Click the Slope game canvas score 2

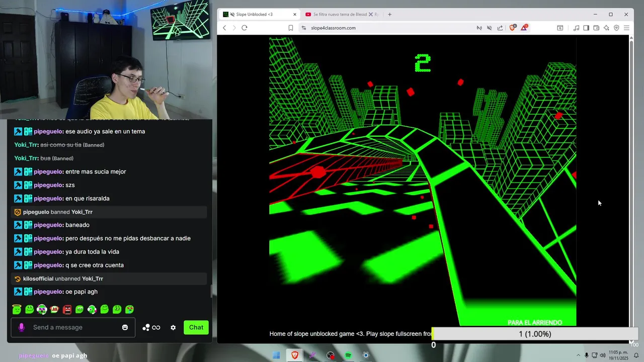pos(423,64)
